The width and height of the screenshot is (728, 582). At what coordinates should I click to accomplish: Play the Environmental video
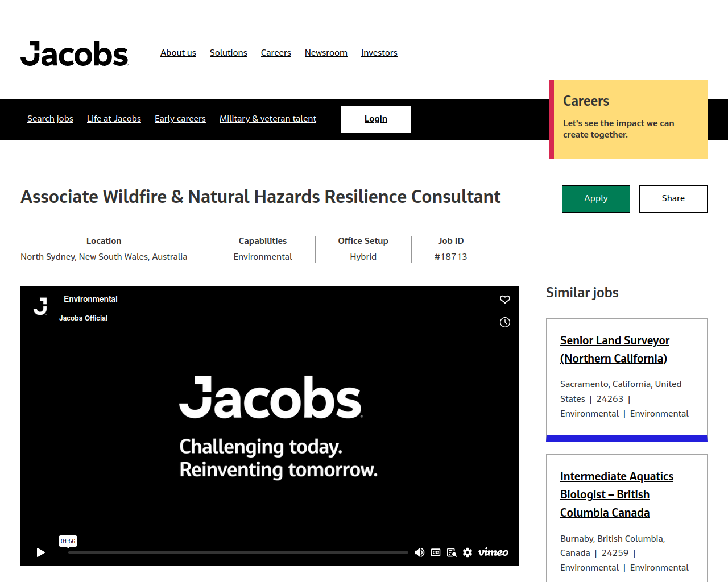(40, 552)
